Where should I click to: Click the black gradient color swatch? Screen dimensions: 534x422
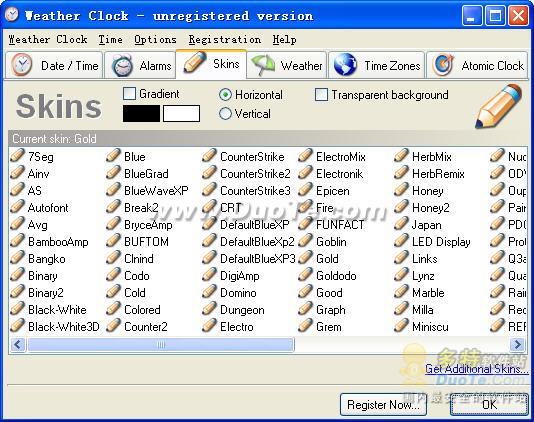click(x=141, y=113)
